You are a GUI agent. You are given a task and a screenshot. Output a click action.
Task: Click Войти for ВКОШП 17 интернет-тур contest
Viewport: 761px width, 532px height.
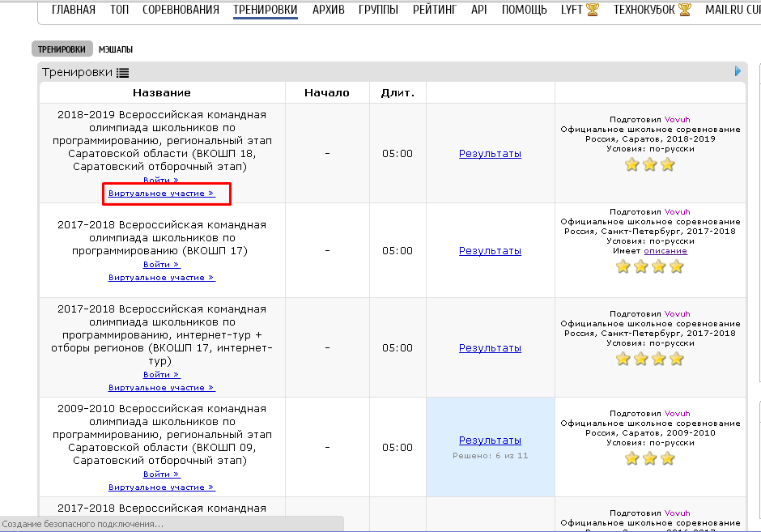(x=162, y=375)
